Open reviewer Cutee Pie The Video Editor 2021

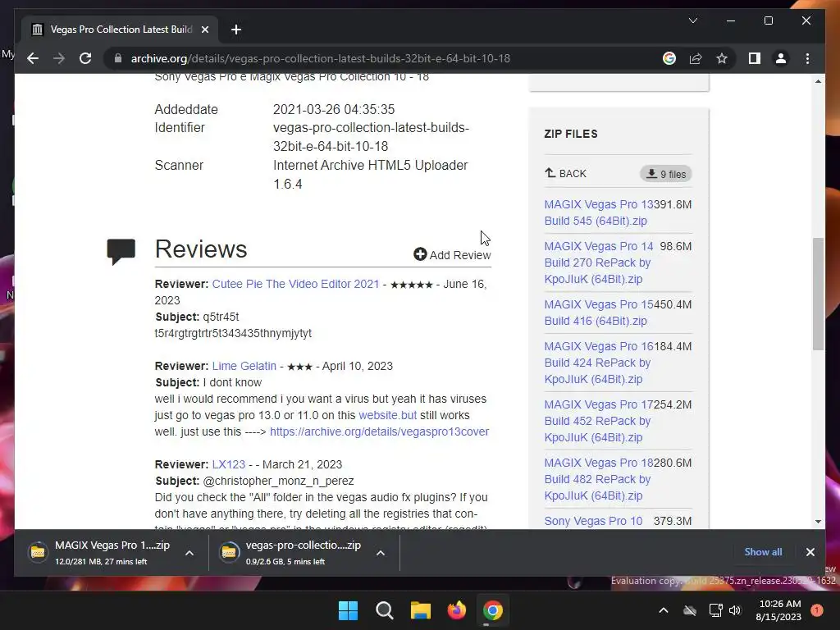pos(295,284)
